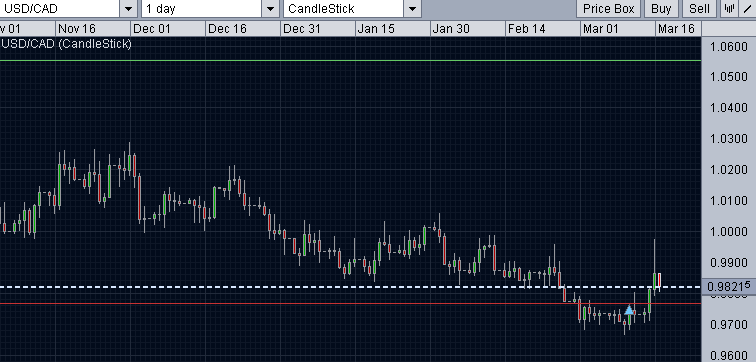Click the Nov 16 date header
Screen dimensions: 756x362
click(x=77, y=29)
